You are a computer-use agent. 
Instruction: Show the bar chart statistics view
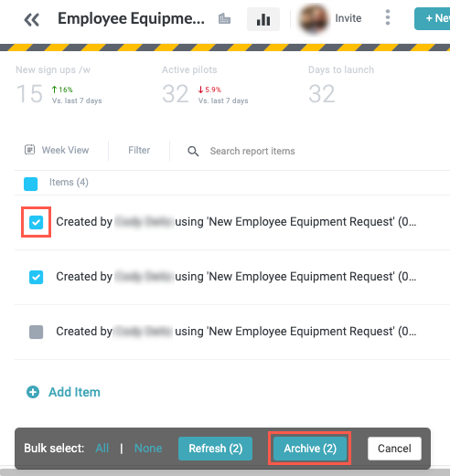pos(263,19)
